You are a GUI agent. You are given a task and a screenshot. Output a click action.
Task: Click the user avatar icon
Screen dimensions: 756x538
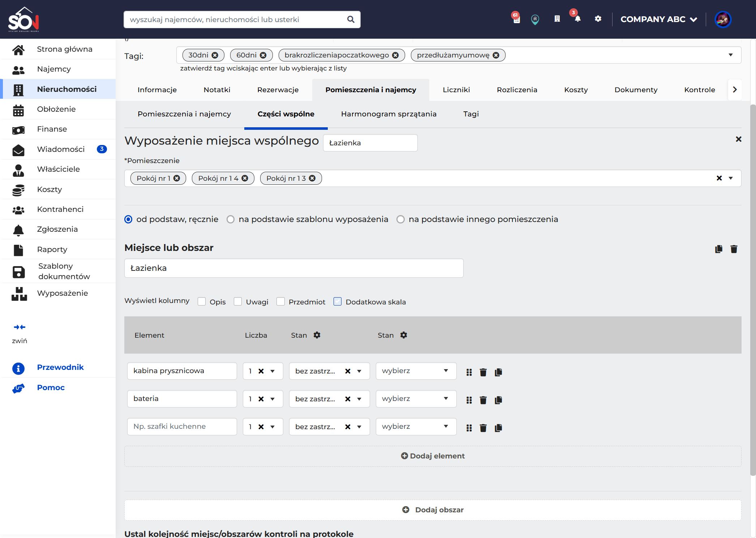point(723,20)
